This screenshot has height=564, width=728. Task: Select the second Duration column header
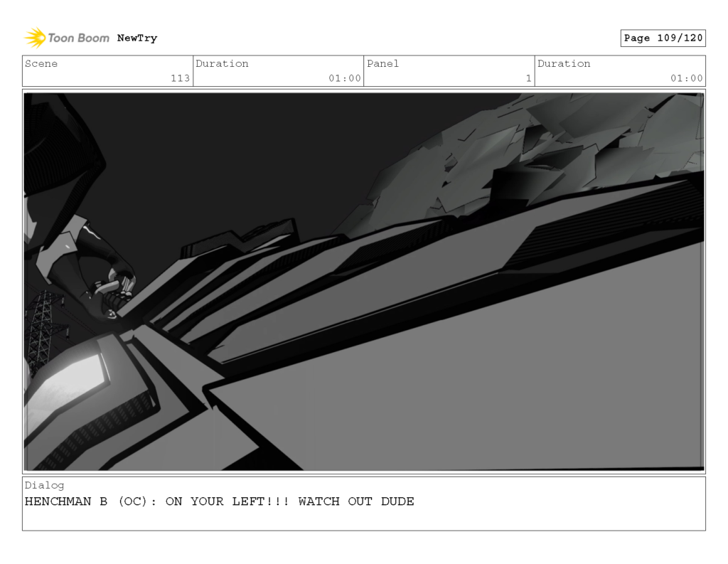coord(564,64)
